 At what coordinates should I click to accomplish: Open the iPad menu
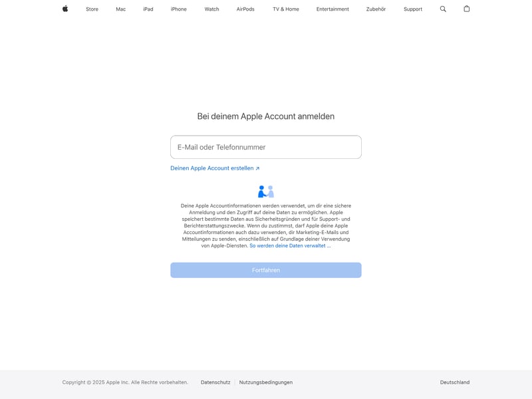(x=148, y=9)
